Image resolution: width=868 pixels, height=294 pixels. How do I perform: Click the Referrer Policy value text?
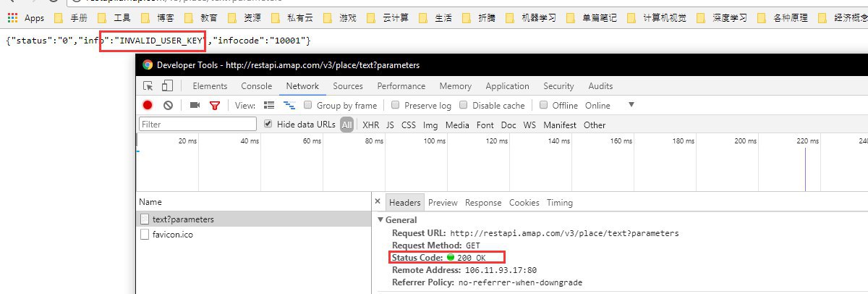tap(520, 282)
